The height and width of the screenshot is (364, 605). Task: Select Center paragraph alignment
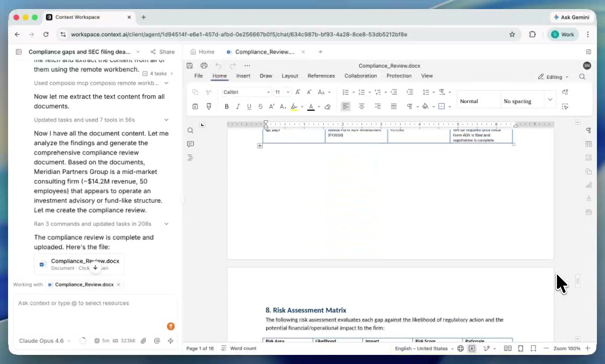(362, 107)
